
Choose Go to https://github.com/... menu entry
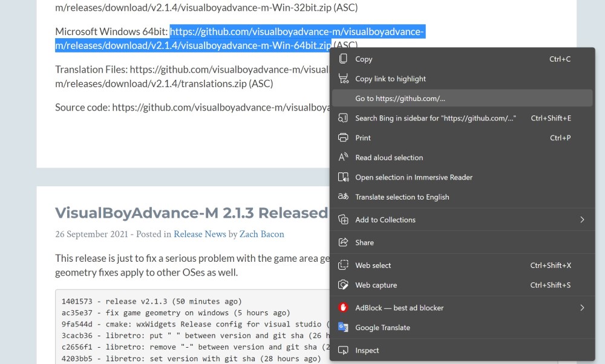pos(400,99)
